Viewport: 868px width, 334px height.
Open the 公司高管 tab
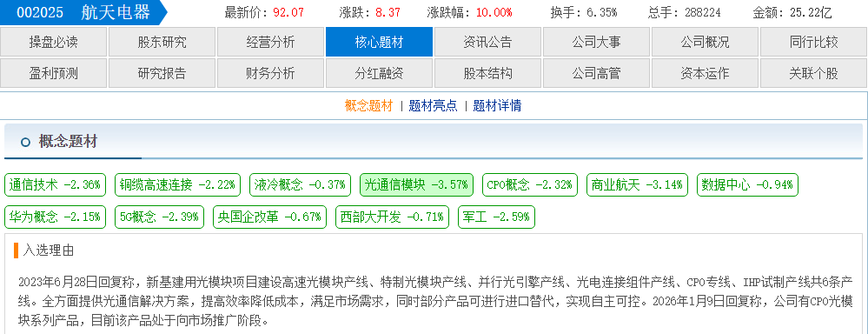pos(596,73)
